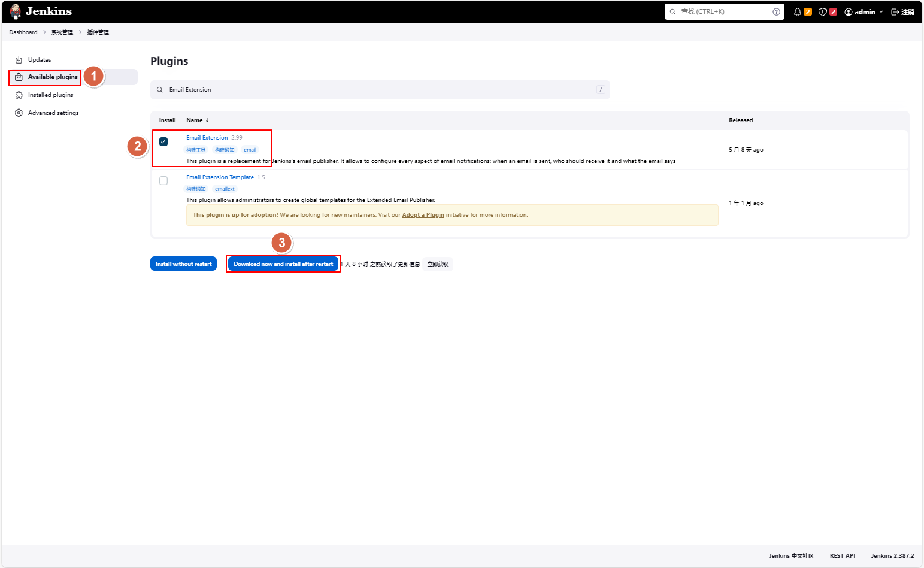This screenshot has height=568, width=924.
Task: Click the plugin search field containing Email Extension
Action: 380,90
